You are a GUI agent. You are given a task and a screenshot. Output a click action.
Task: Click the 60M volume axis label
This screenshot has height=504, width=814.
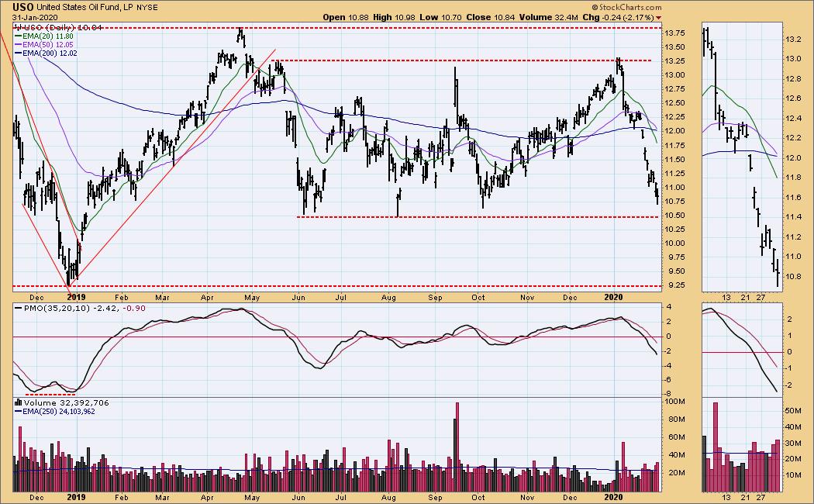675,437
